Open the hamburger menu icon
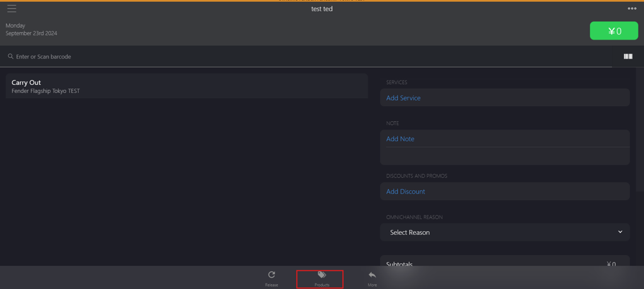 click(x=11, y=8)
